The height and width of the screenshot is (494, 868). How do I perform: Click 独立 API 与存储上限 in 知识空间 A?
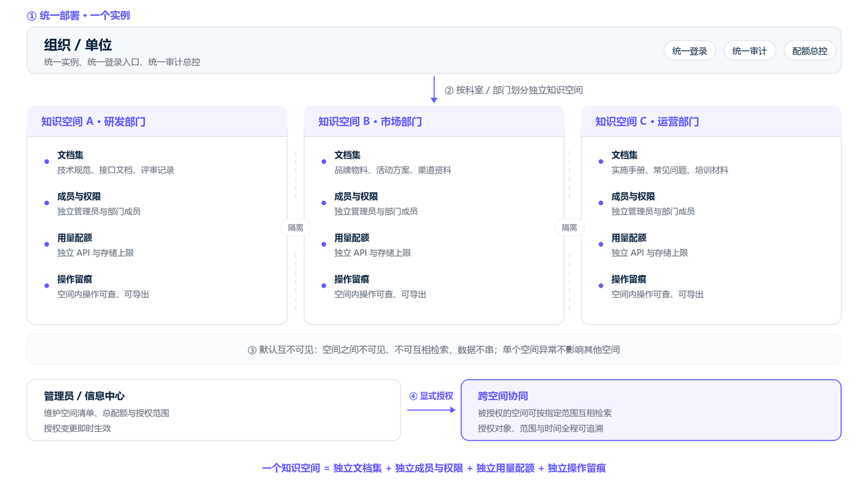(x=95, y=253)
